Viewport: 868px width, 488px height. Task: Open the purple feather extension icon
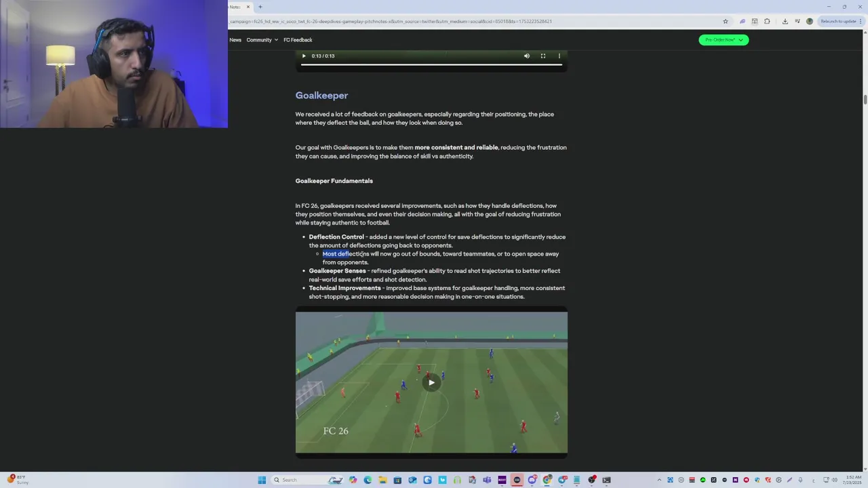coord(742,21)
